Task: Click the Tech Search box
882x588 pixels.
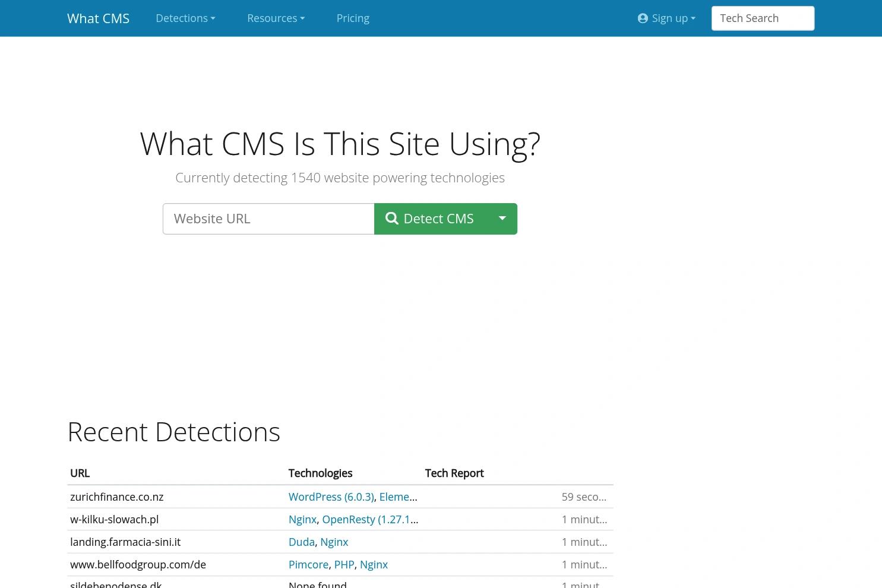Action: pos(763,18)
